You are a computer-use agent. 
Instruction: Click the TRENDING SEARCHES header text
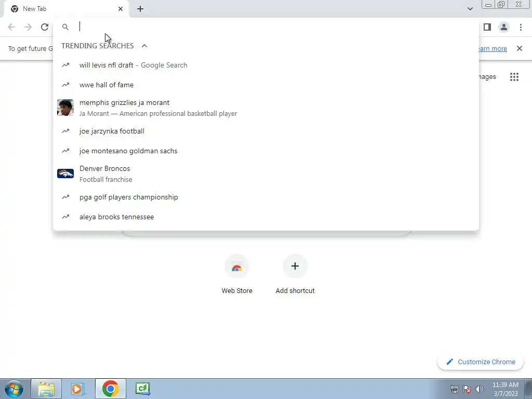98,46
